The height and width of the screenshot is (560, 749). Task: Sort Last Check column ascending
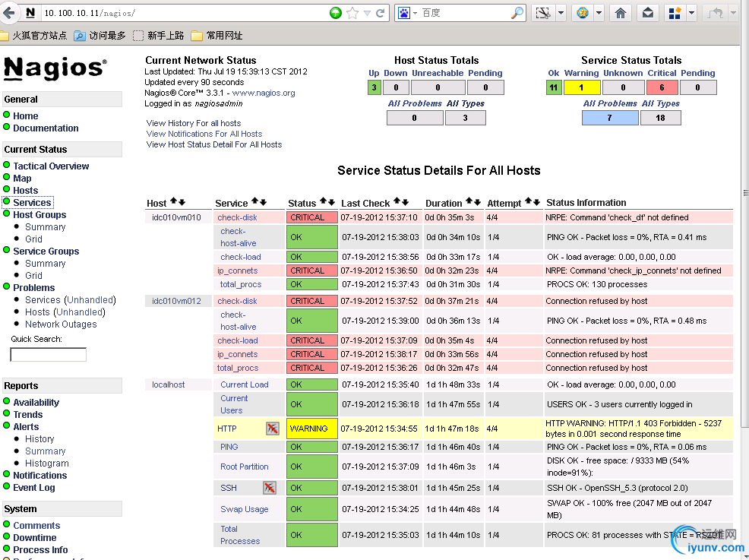(397, 201)
